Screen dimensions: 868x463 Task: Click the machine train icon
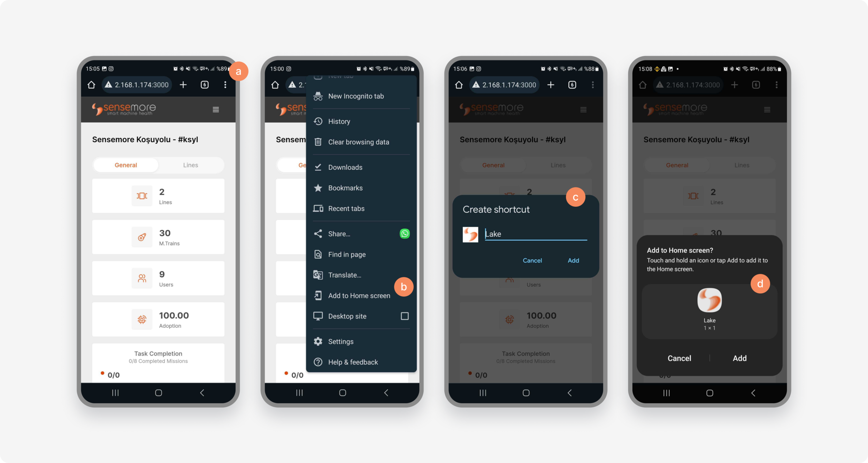[x=141, y=237]
